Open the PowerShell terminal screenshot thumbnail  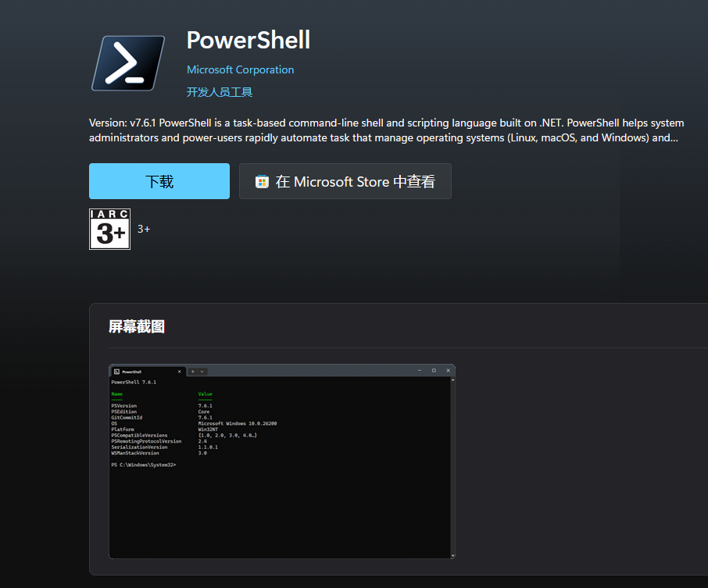[x=282, y=461]
